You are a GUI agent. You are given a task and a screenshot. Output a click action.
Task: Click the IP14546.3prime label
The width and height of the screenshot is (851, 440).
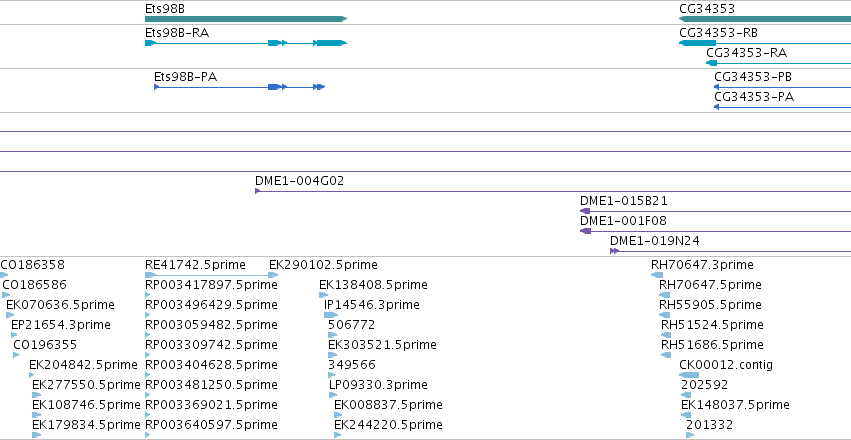372,305
